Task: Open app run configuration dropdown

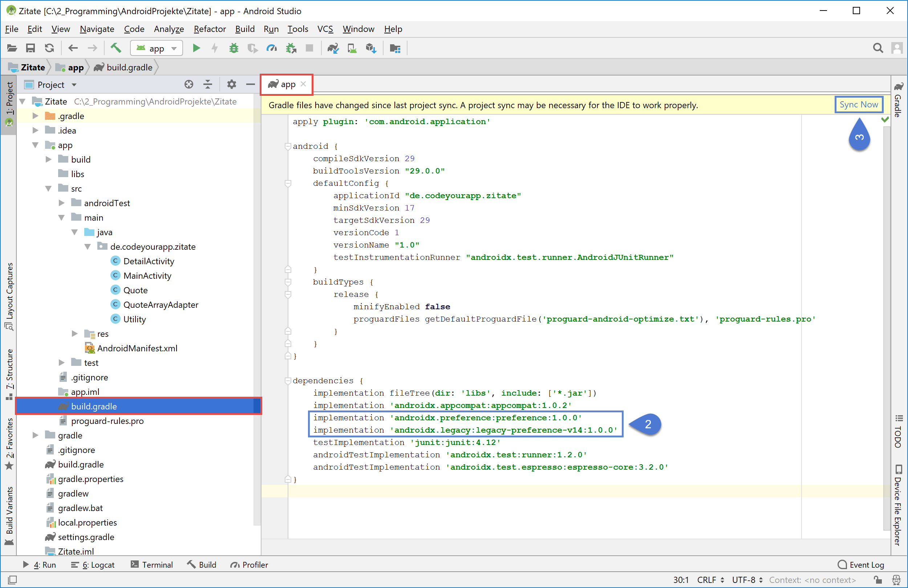Action: [x=157, y=48]
